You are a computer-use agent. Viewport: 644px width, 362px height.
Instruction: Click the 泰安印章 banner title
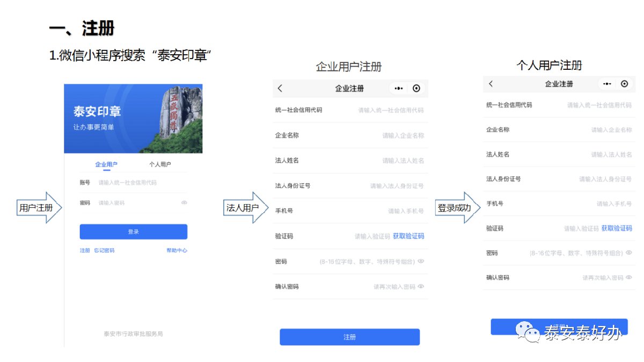point(97,112)
